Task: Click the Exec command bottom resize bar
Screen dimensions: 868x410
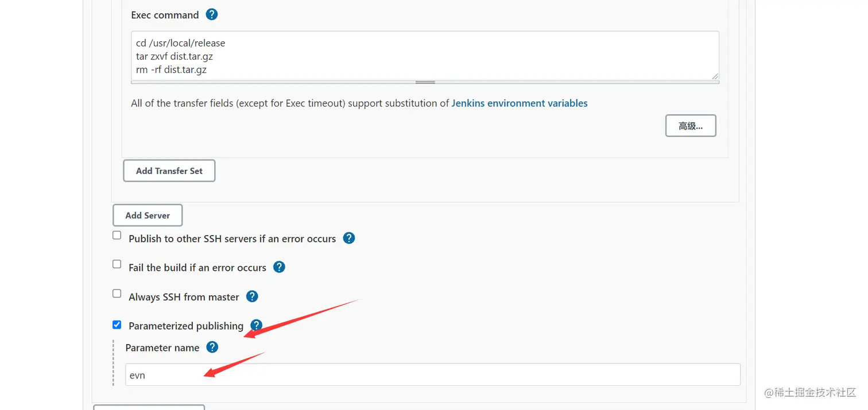Action: 425,82
